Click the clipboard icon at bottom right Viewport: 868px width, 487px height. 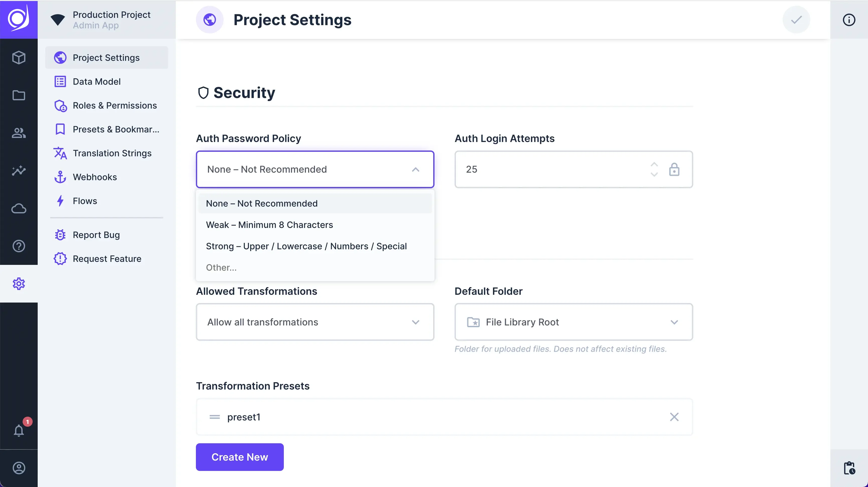point(849,468)
